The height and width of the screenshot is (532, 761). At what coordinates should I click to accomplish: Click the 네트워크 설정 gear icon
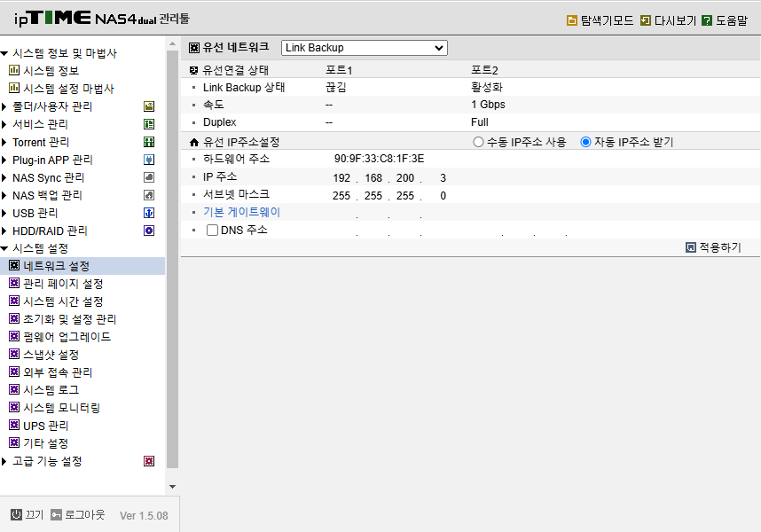click(14, 265)
